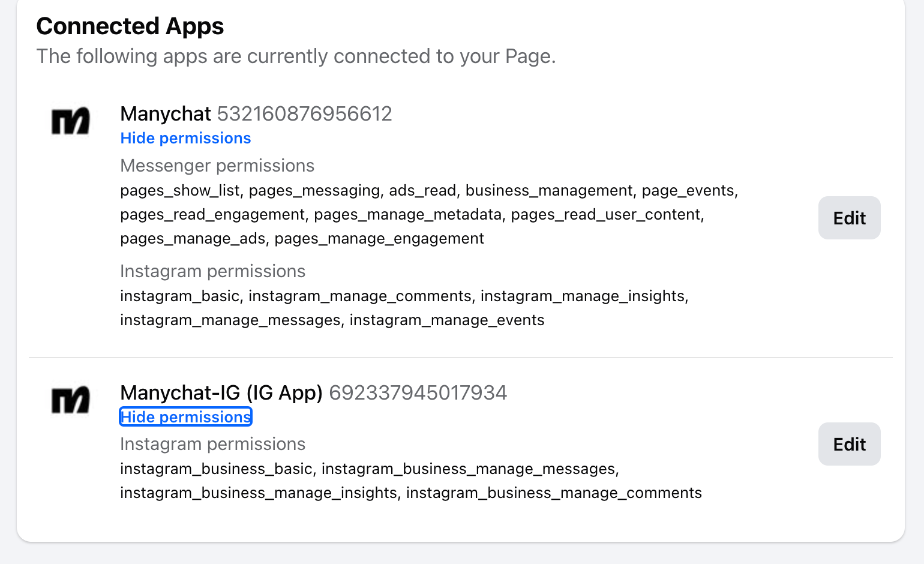Click the instagram_manage_insights permission

coord(583,296)
